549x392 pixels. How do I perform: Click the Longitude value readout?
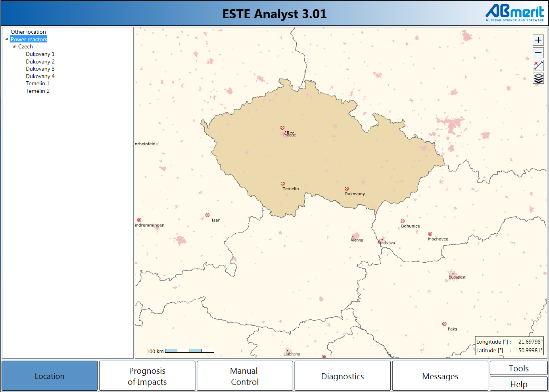click(x=530, y=342)
